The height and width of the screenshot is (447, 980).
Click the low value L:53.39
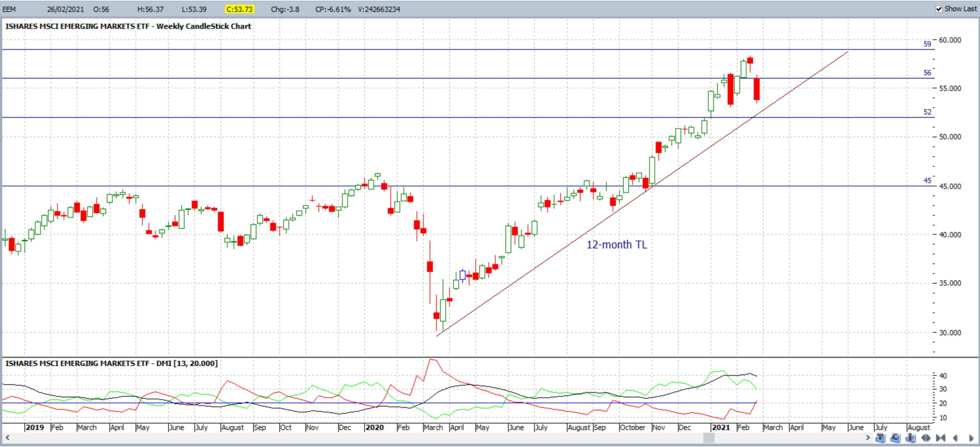(x=194, y=9)
